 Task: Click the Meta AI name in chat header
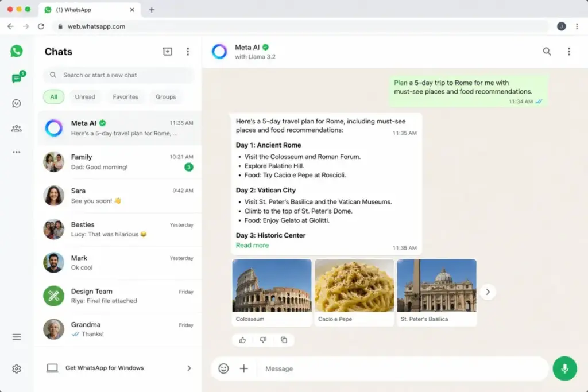click(247, 47)
